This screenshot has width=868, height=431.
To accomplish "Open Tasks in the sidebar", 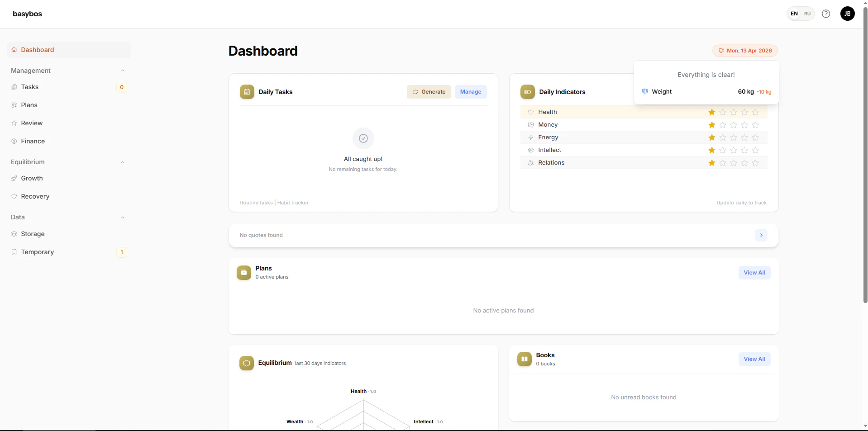I will (69, 87).
